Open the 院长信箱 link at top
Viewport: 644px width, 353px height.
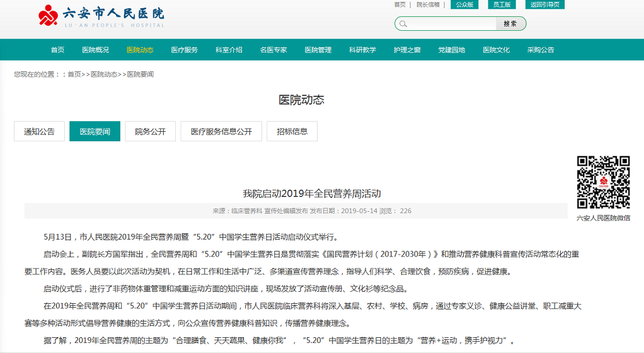[x=428, y=4]
